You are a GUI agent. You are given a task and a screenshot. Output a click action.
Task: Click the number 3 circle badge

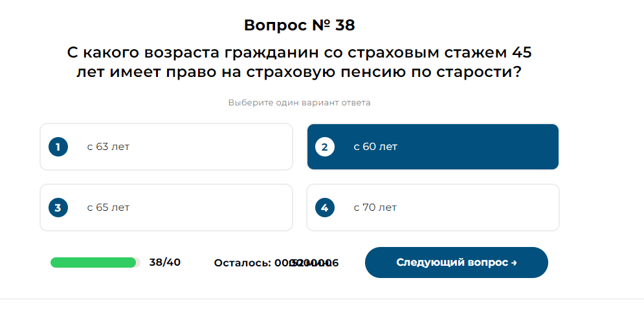(x=58, y=208)
